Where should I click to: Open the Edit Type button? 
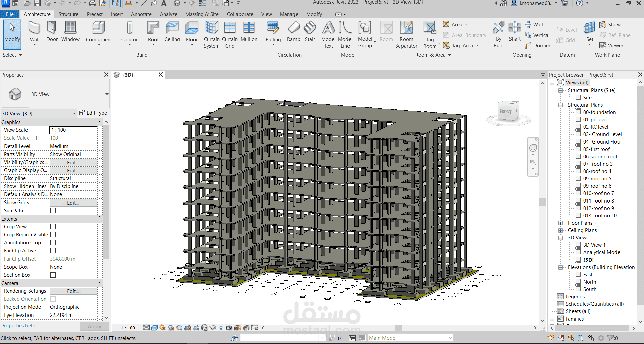[x=93, y=113]
